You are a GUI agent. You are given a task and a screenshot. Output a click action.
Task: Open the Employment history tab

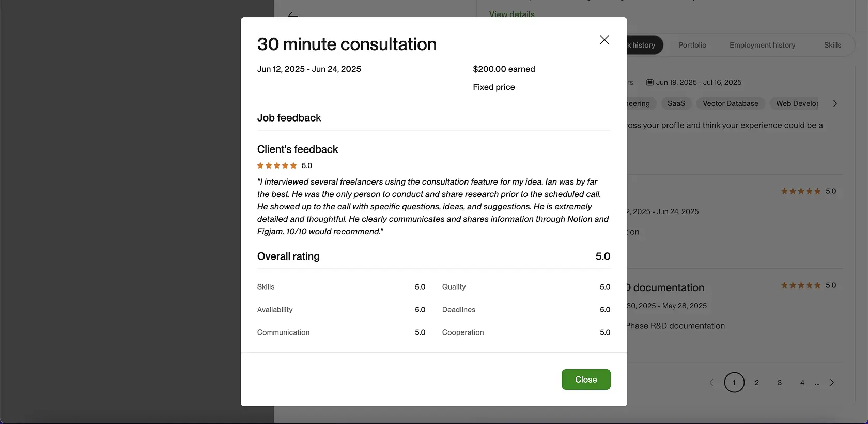point(762,45)
